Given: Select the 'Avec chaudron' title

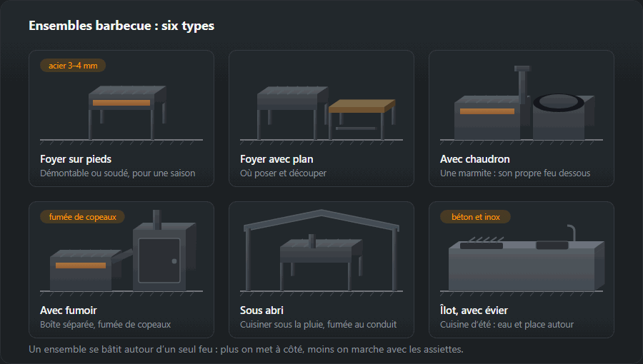Looking at the screenshot, I should pos(475,159).
